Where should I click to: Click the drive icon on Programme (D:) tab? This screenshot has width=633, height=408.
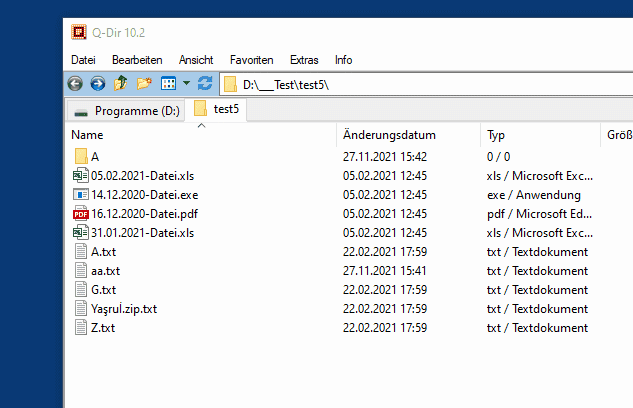(81, 113)
